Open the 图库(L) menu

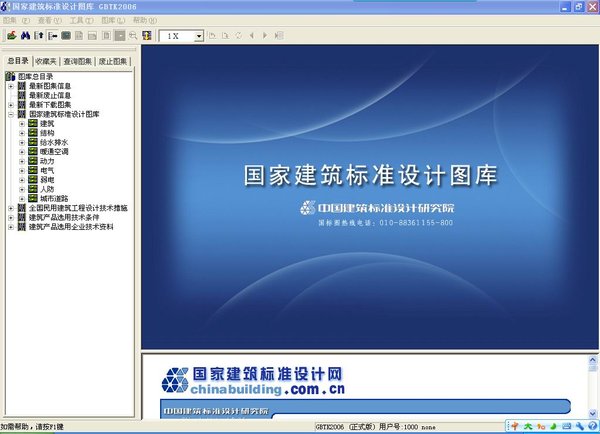pos(113,20)
